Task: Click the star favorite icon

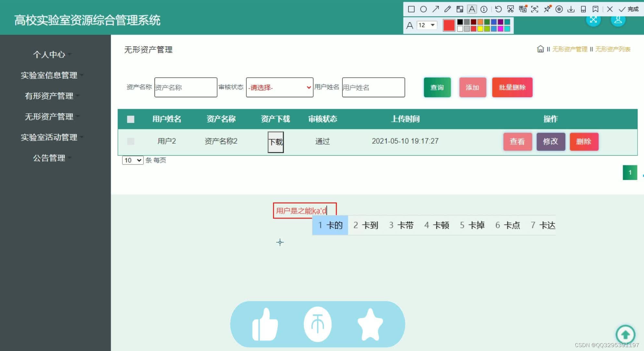Action: [370, 324]
